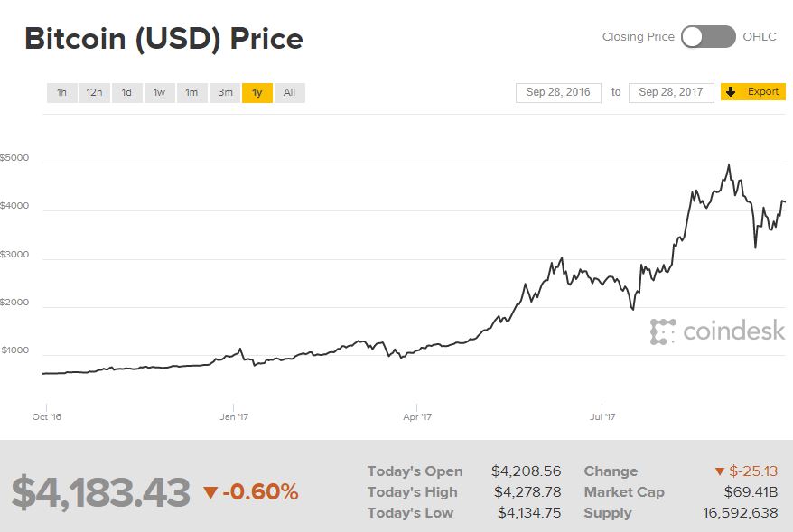
Task: Click the chart peak near $5000
Action: tap(728, 166)
